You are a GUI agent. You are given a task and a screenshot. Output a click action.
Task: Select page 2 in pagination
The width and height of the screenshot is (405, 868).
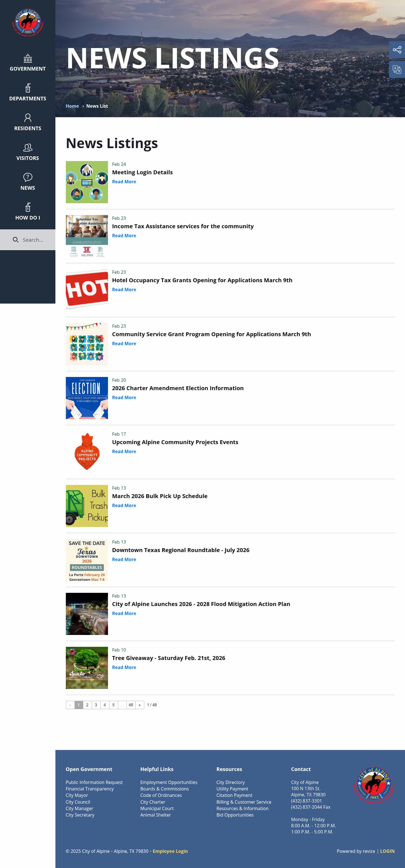pos(87,705)
